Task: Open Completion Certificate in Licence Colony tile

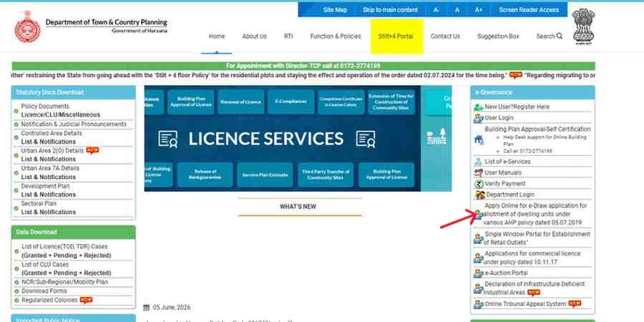Action: click(341, 102)
